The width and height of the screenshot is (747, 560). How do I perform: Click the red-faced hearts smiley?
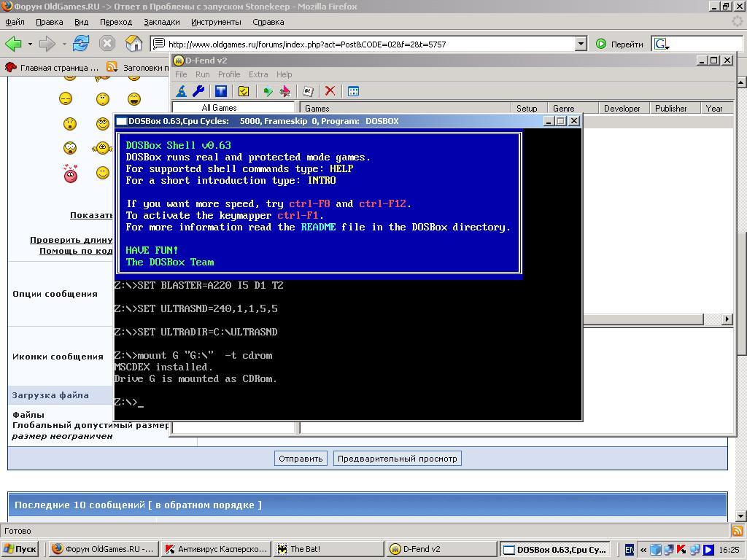click(71, 174)
